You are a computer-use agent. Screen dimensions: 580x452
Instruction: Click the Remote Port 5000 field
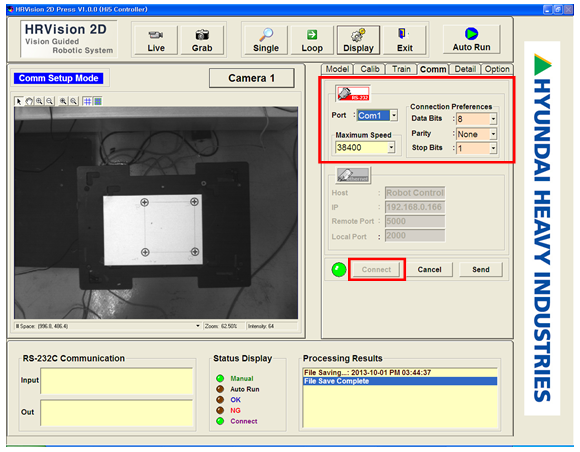(x=415, y=221)
